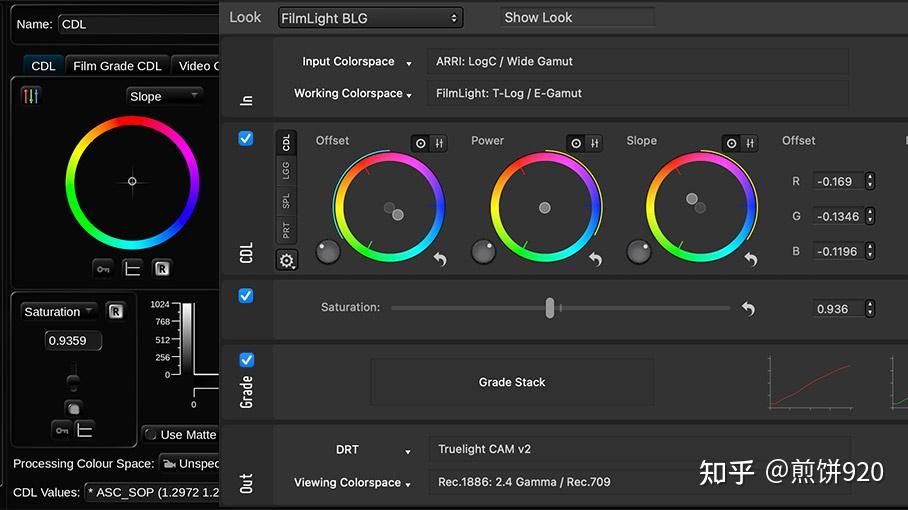Image resolution: width=908 pixels, height=510 pixels.
Task: Click the horizontal Saturation slider handle
Action: 550,308
